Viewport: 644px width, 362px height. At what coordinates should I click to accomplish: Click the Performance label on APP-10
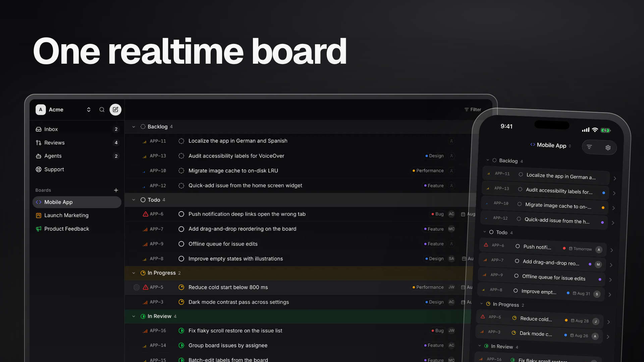428,171
